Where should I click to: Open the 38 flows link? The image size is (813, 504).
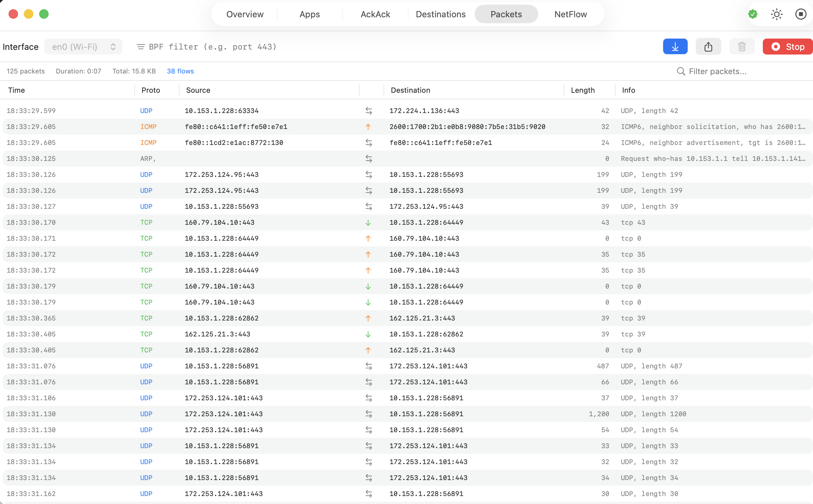(x=180, y=71)
